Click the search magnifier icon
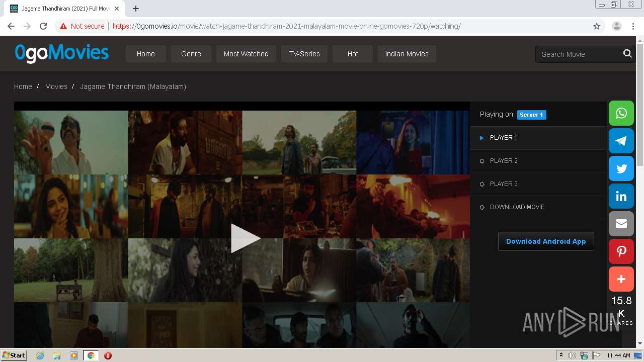644x362 pixels. click(x=627, y=54)
